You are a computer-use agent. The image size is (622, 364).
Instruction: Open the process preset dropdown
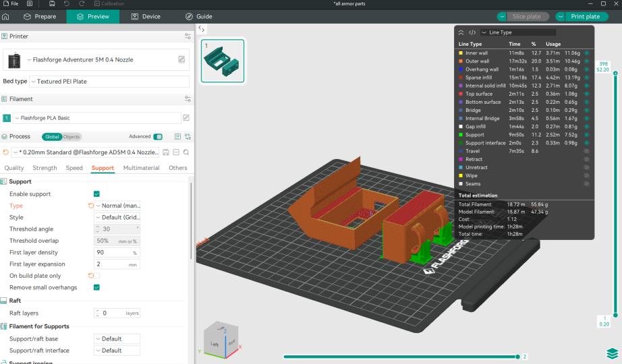(x=85, y=152)
